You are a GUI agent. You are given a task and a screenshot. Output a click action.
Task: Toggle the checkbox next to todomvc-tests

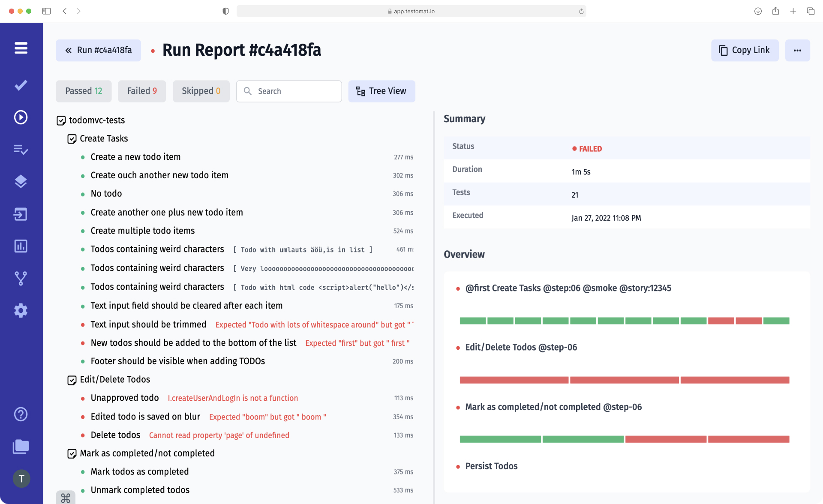click(61, 120)
